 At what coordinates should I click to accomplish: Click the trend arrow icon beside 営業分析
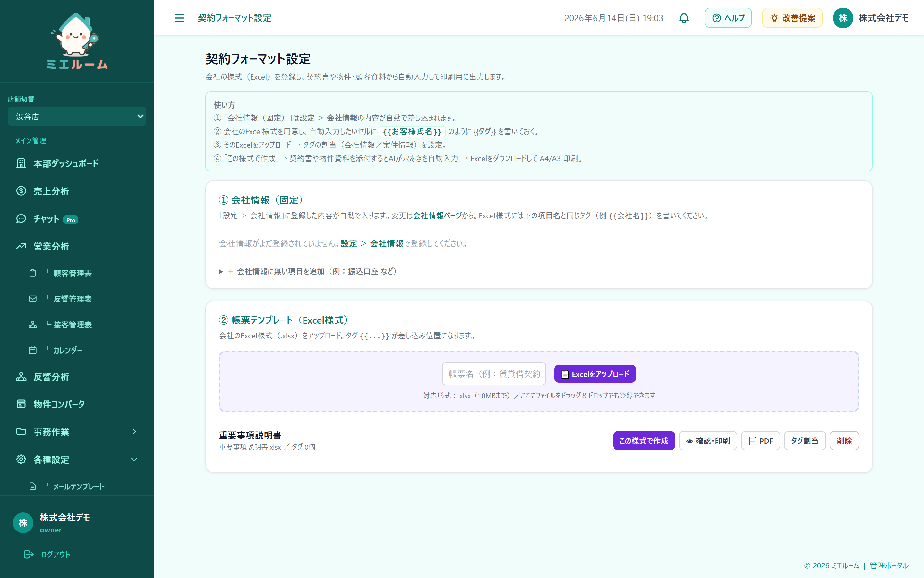click(x=21, y=246)
